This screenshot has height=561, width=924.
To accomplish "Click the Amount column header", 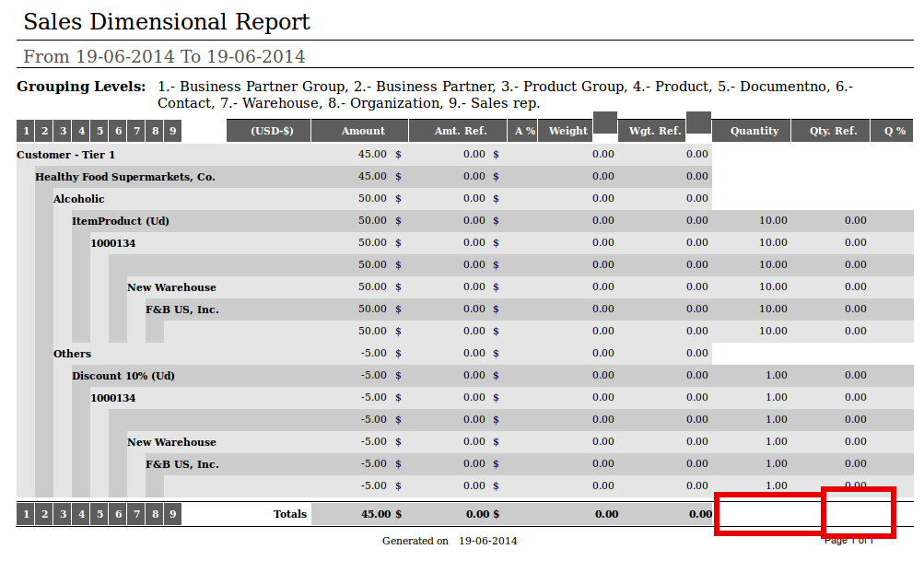I will coord(363,131).
